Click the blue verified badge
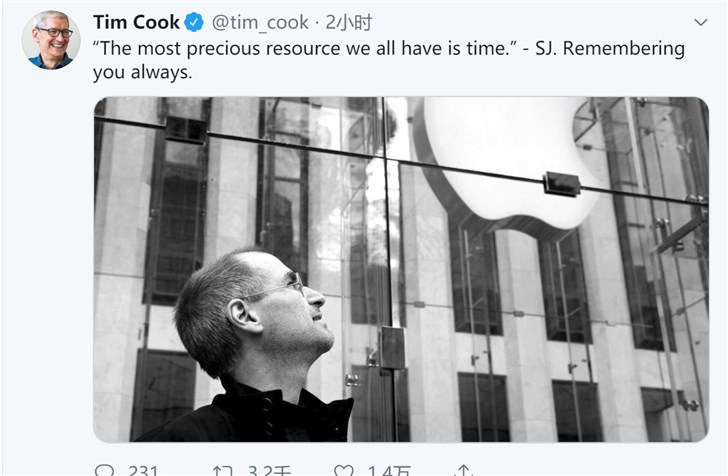This screenshot has height=476, width=728. coord(196,23)
